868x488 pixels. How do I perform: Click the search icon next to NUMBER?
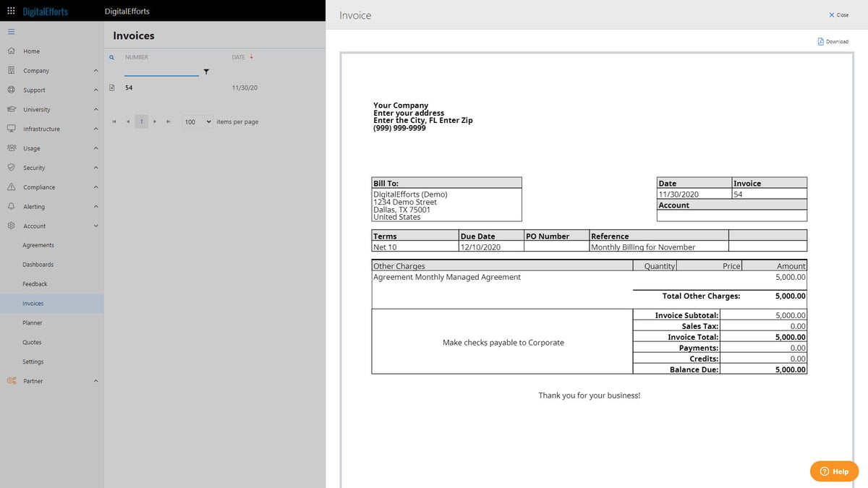click(x=111, y=56)
